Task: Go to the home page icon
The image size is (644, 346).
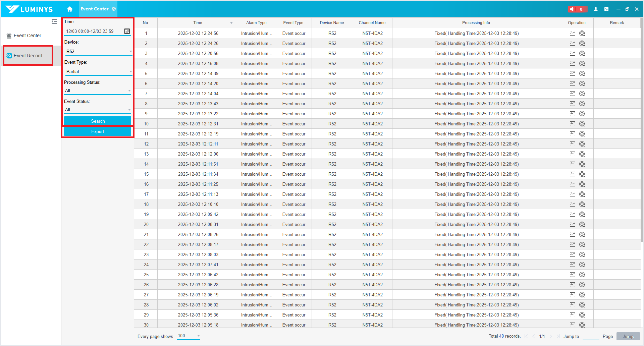Action: [70, 9]
